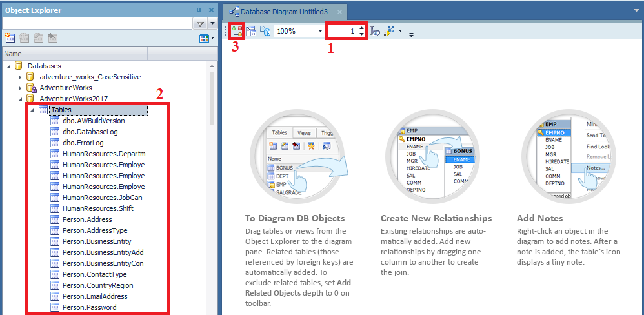Select the Person.Address table
This screenshot has width=644, height=315.
pyautogui.click(x=86, y=219)
